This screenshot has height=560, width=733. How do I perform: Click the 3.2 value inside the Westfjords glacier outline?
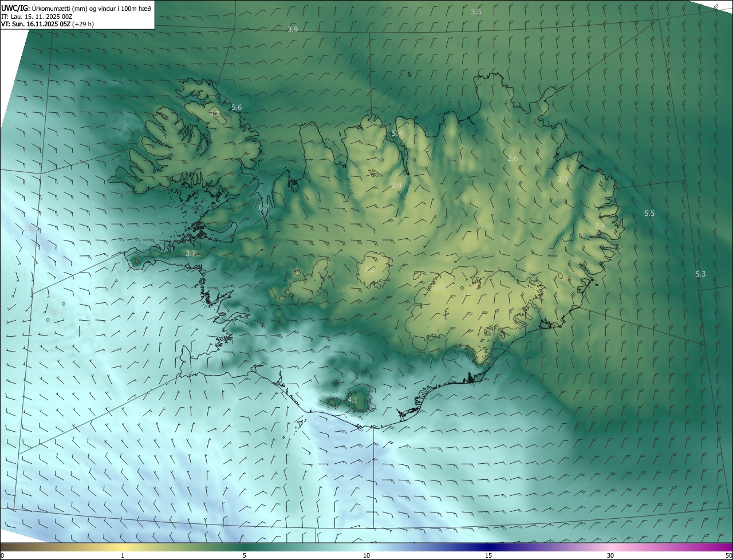pyautogui.click(x=214, y=115)
